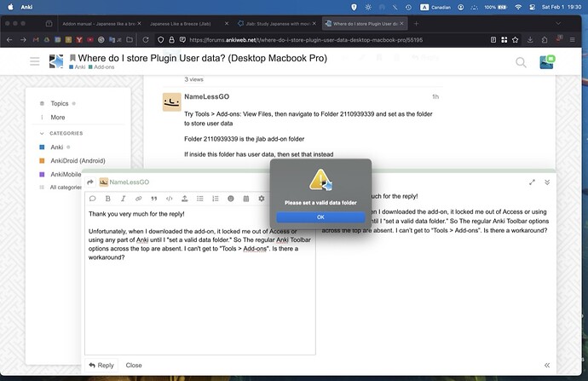
Task: Open the browser application hamburger menu
Action: click(573, 40)
